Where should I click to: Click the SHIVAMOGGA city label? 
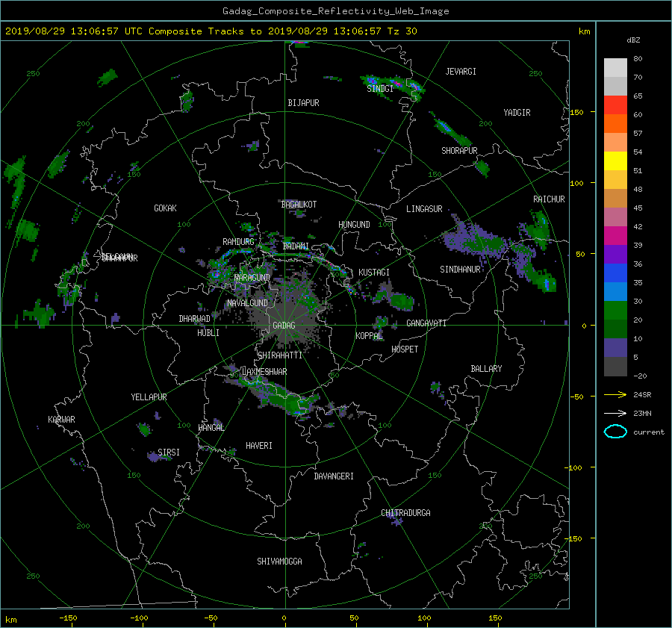pos(279,562)
